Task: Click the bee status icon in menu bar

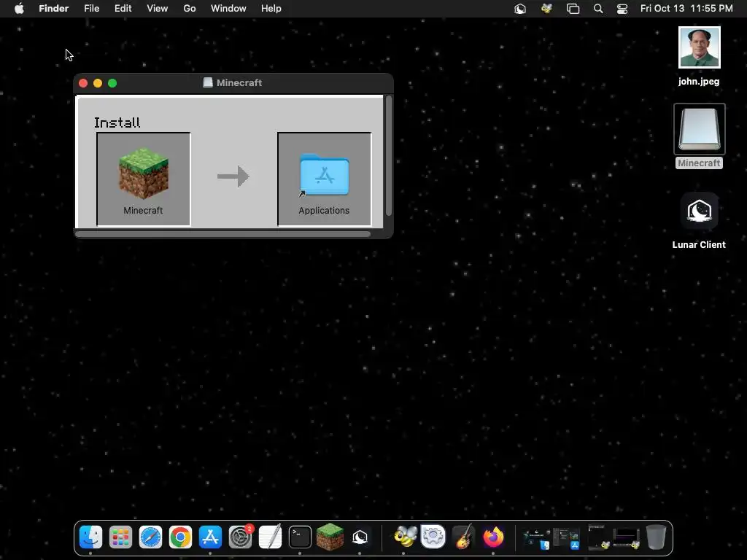Action: (x=546, y=9)
